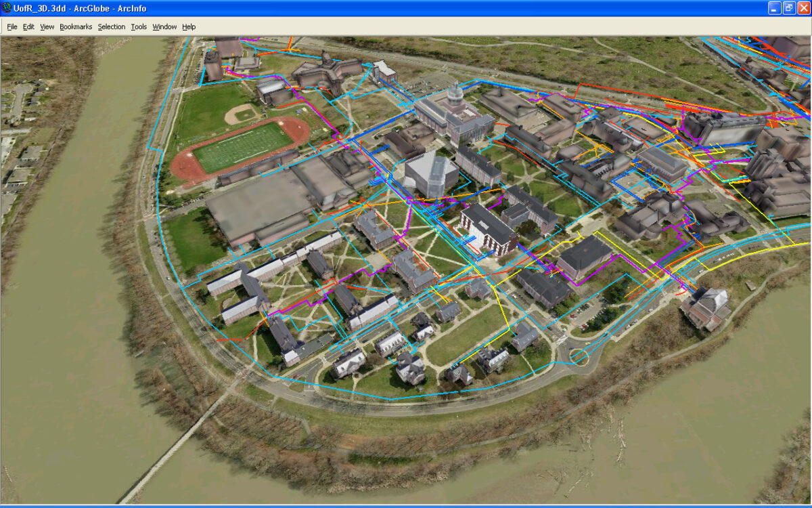The image size is (812, 508).
Task: Click the domed building's rotunda
Action: click(x=455, y=96)
